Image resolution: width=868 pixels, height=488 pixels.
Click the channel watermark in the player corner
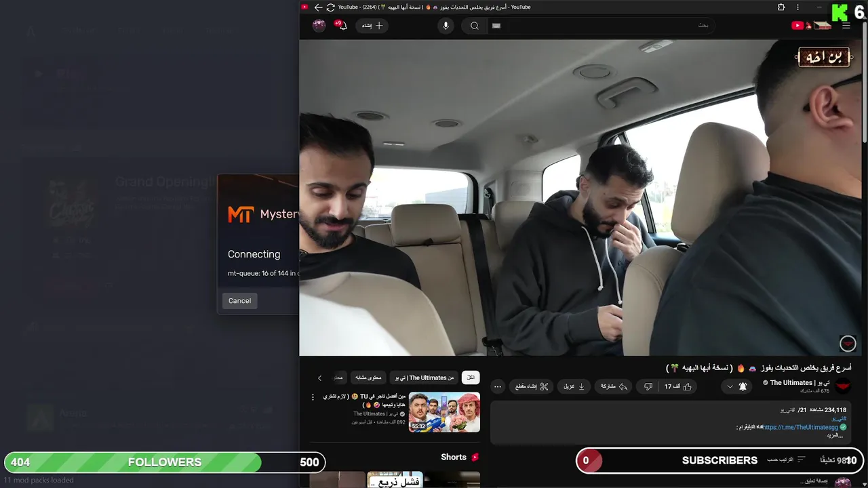pos(848,344)
